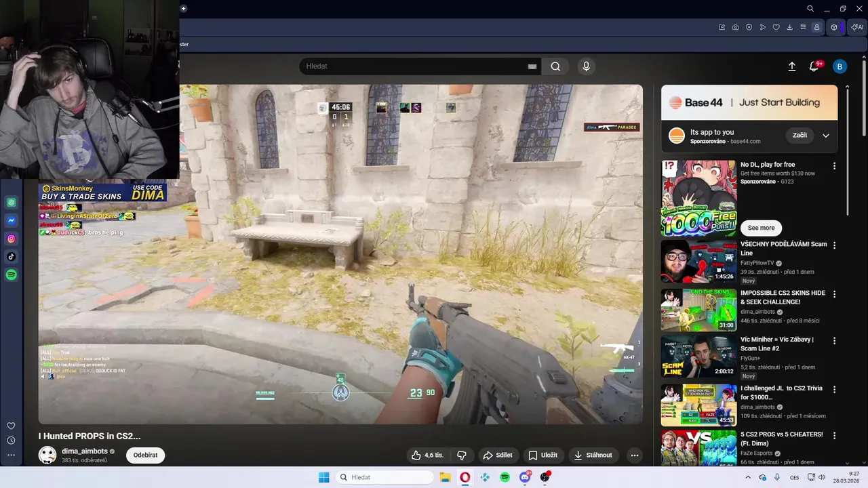Like the video with 4,6 tis.
The height and width of the screenshot is (488, 868).
pyautogui.click(x=427, y=455)
